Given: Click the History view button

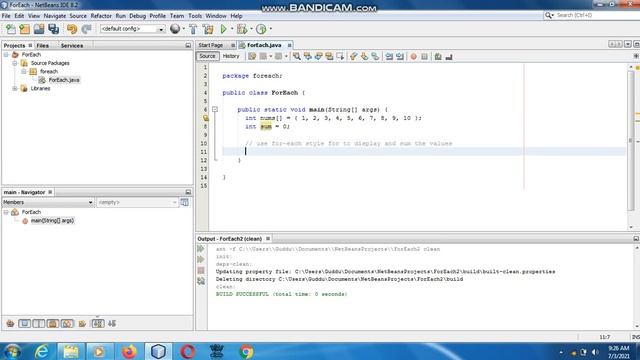Looking at the screenshot, I should click(231, 56).
